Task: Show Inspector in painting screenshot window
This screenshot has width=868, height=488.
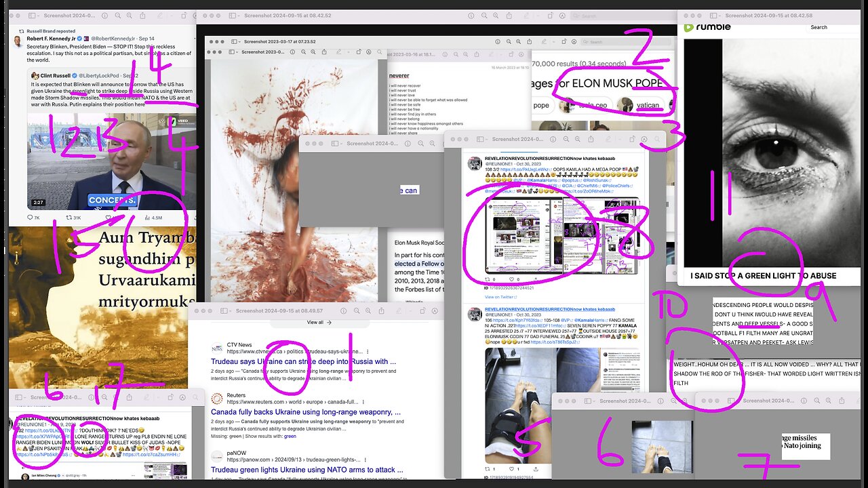Action: pos(292,52)
